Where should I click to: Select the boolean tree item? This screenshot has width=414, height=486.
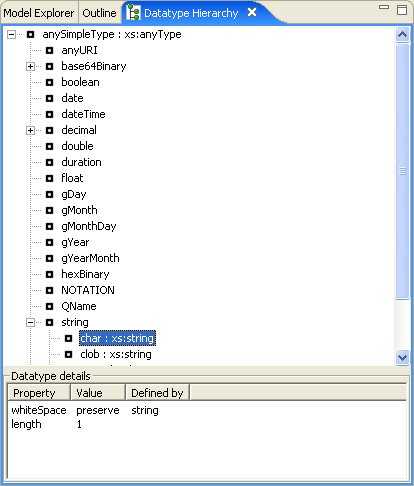pos(80,82)
